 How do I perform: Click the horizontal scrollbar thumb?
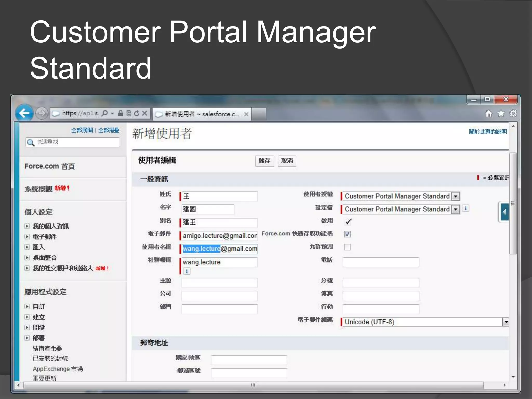pos(253,385)
